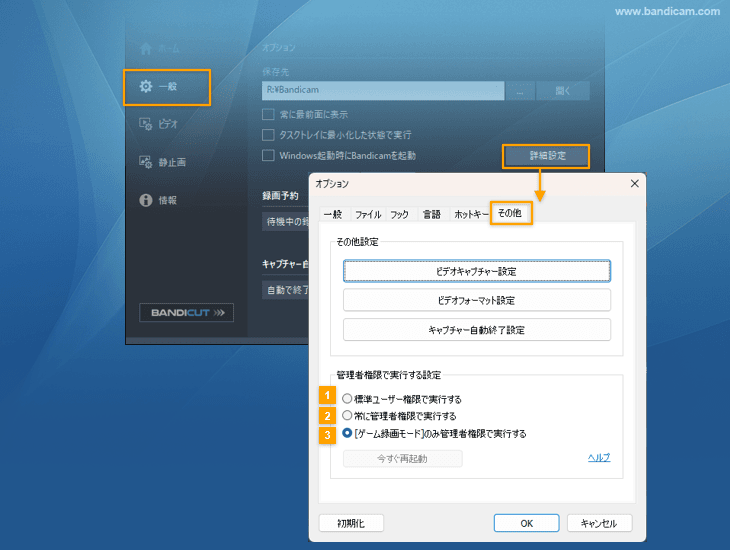
Task: Toggle タスクトレイに最小化した状態で実行 checkbox
Action: pos(268,134)
